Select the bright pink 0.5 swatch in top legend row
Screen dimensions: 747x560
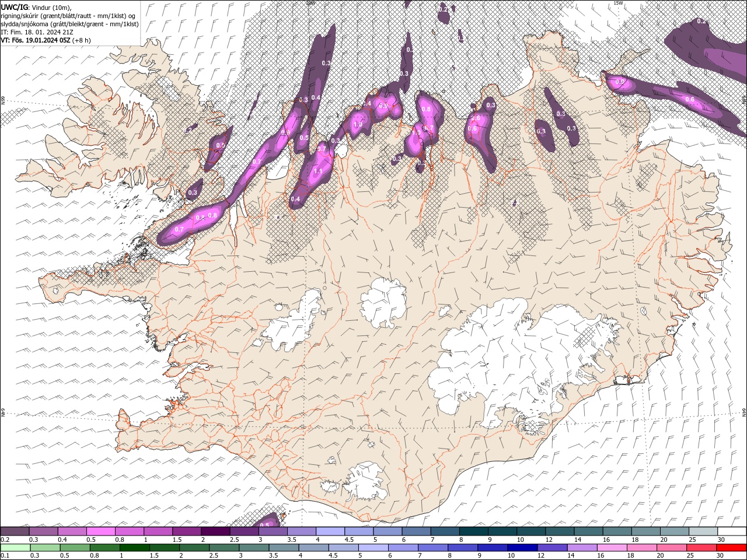pos(101,531)
